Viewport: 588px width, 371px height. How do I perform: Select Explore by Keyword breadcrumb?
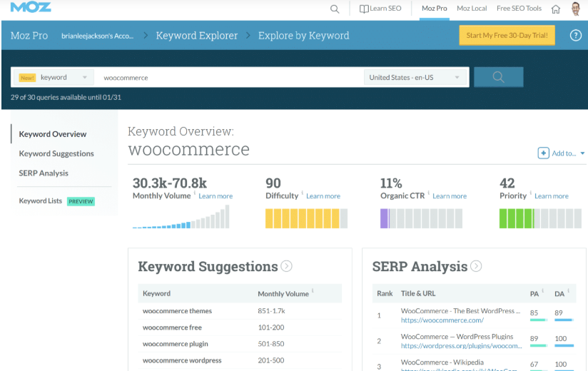[x=304, y=36]
